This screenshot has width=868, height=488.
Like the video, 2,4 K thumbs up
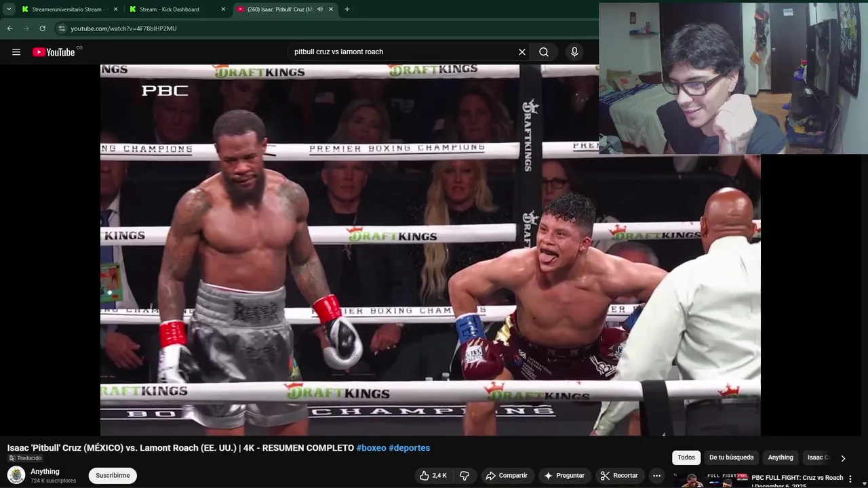tap(433, 476)
